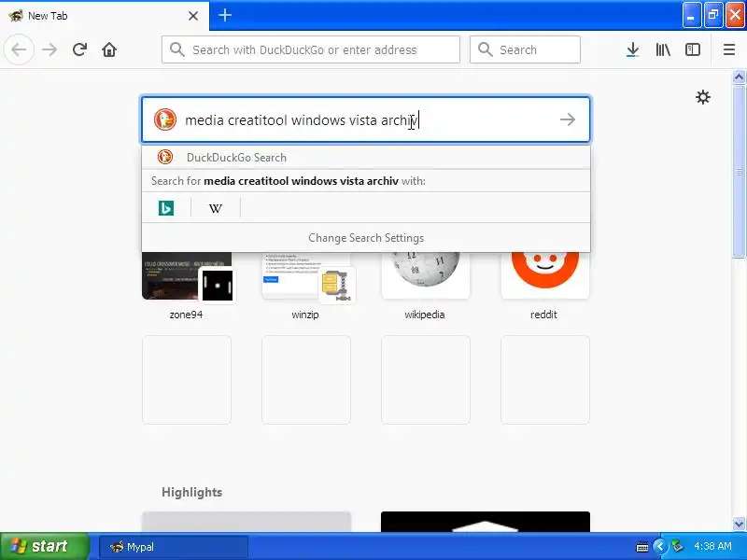
Task: Open the zone94 top site tile
Action: [186, 286]
